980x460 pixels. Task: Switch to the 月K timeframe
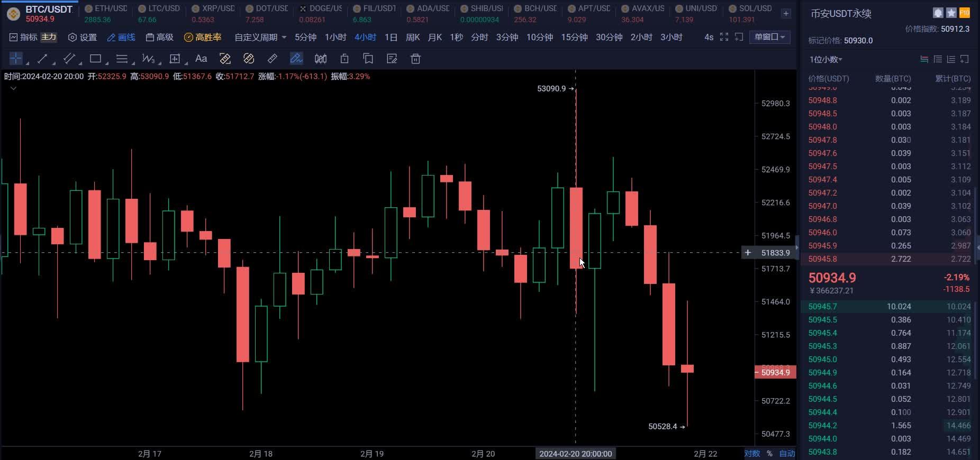tap(435, 37)
